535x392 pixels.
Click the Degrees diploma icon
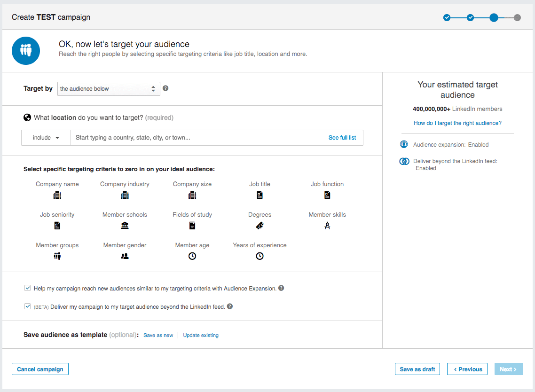[260, 226]
